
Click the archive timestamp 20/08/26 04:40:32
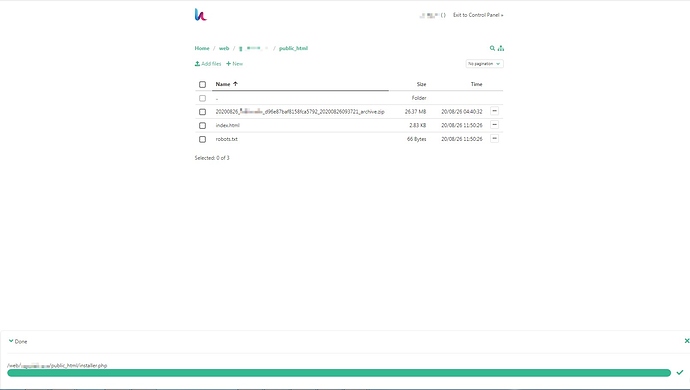click(x=462, y=112)
